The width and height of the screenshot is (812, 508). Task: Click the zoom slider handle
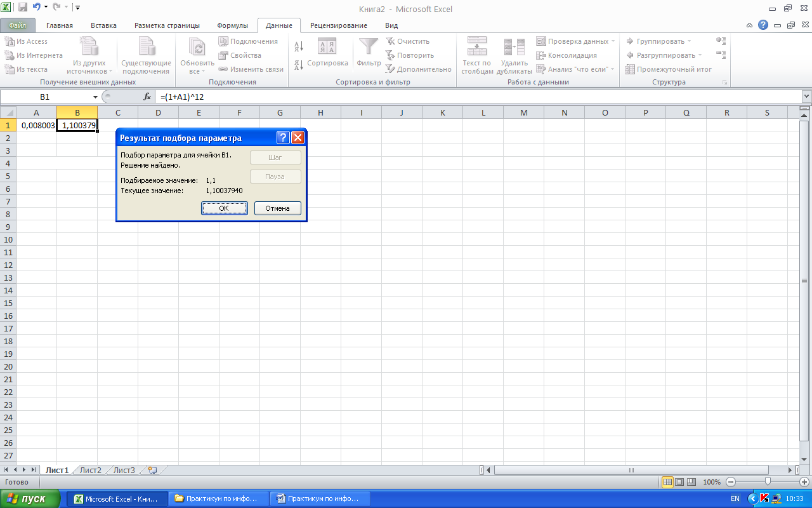tap(768, 482)
